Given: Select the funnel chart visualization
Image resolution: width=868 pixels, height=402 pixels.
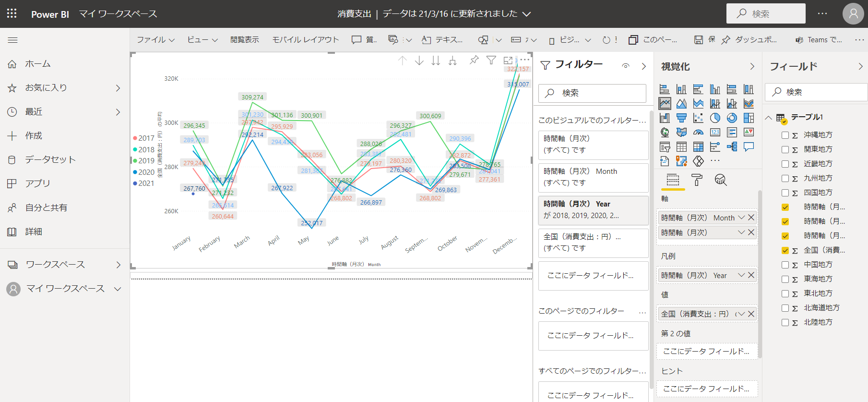Looking at the screenshot, I should [681, 118].
